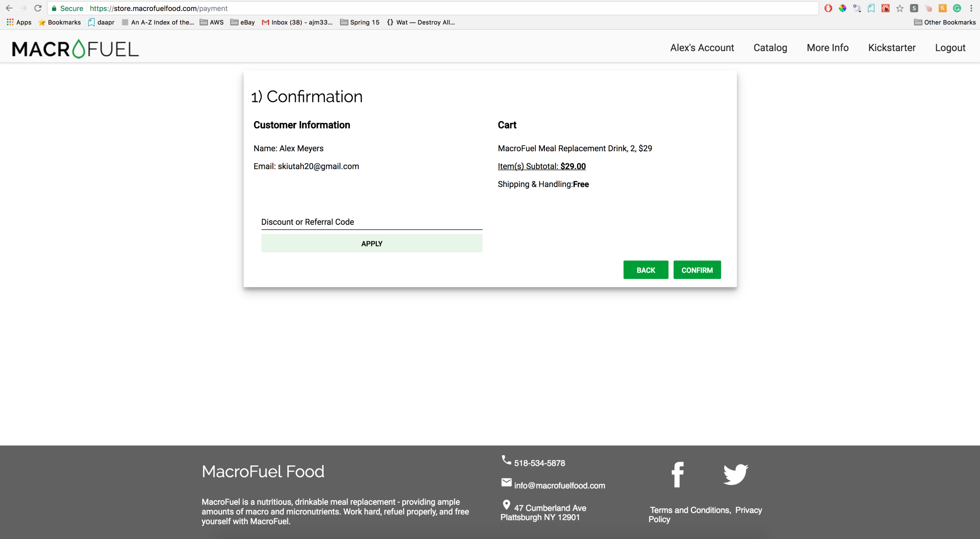Image resolution: width=980 pixels, height=539 pixels.
Task: Click the browser back arrow
Action: tap(9, 8)
